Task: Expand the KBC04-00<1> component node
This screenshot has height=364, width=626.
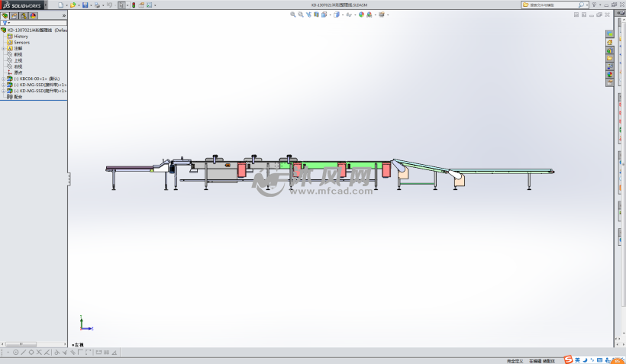Action: pos(3,79)
